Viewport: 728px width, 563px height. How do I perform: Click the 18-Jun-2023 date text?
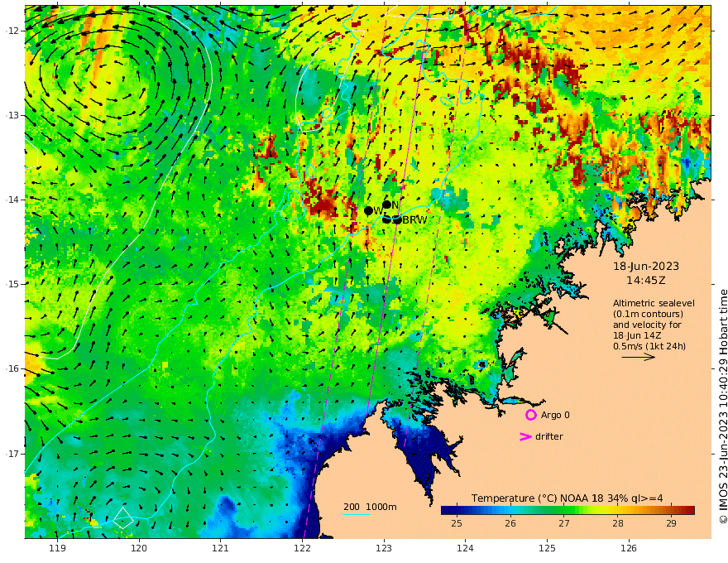[646, 266]
